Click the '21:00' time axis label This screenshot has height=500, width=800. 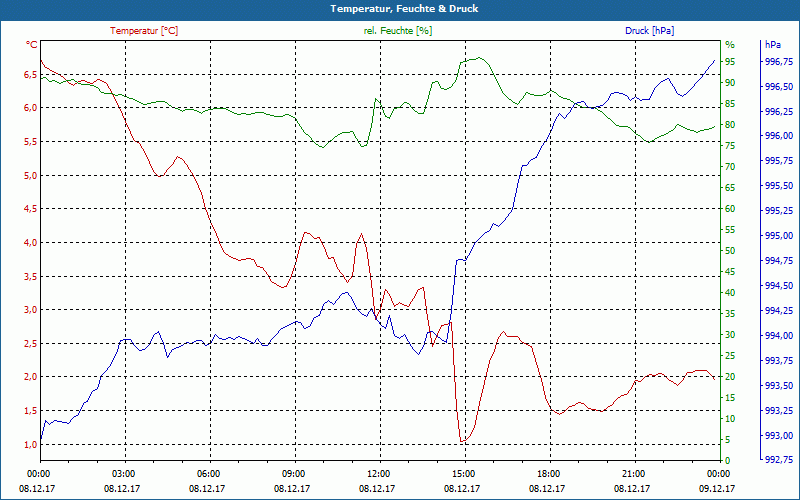632,474
